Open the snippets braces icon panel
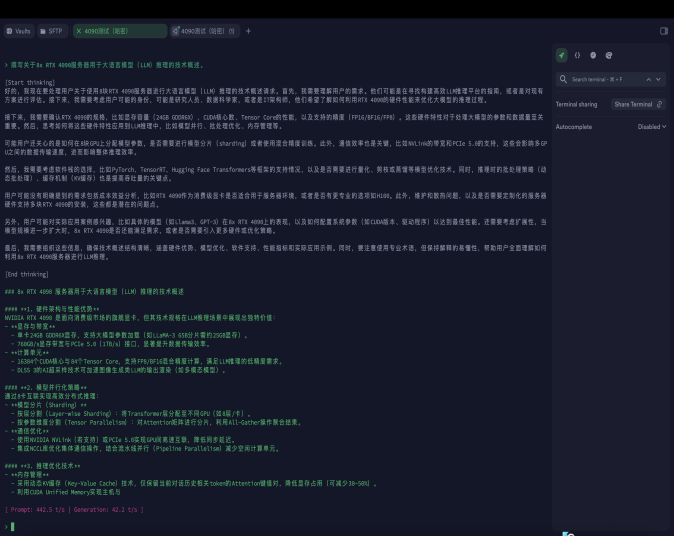The width and height of the screenshot is (674, 536). click(577, 55)
